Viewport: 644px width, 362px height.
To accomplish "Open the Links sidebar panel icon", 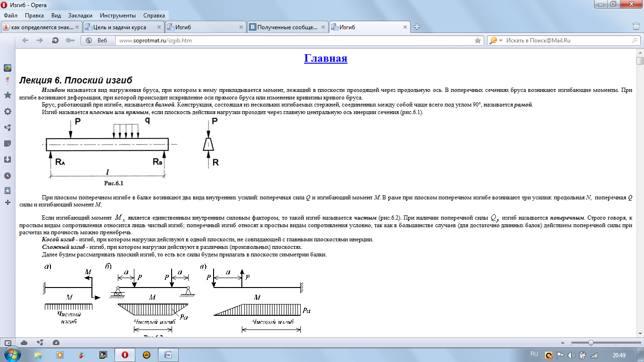I will [8, 190].
